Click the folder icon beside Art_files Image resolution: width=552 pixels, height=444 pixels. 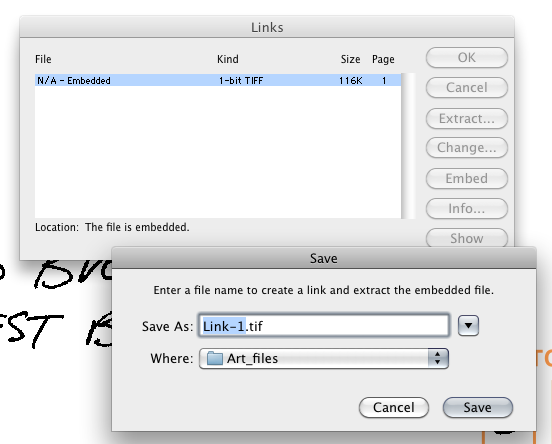tap(214, 358)
